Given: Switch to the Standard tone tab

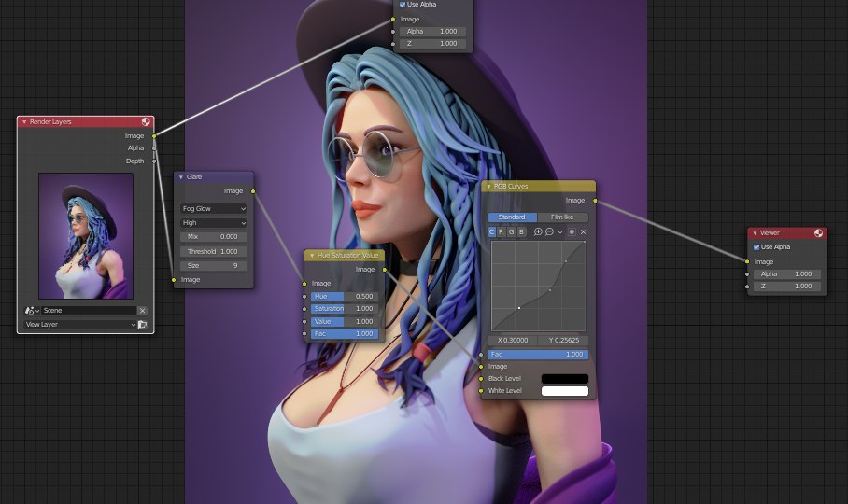Looking at the screenshot, I should click(x=512, y=217).
